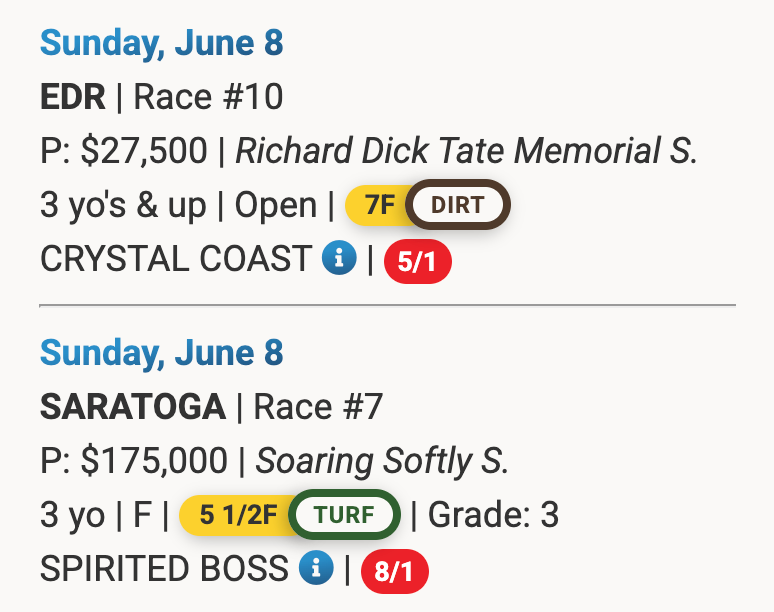
Task: Select the DIRT surface badge
Action: click(458, 206)
